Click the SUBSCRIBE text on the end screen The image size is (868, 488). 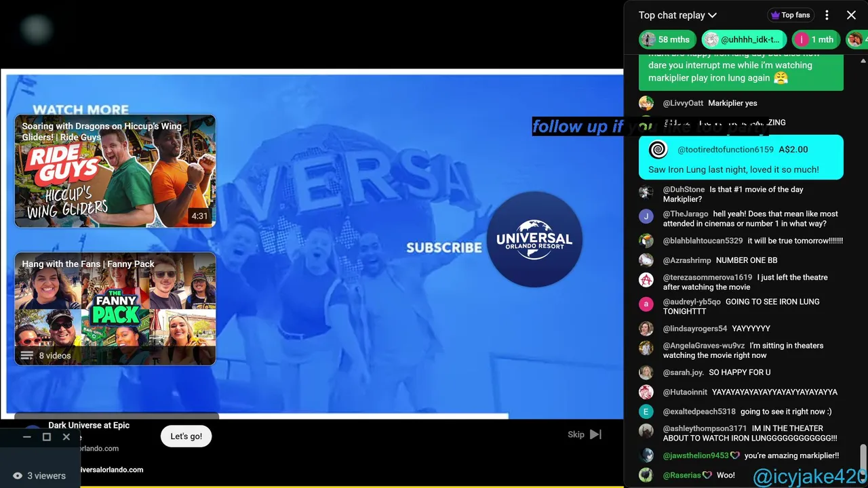pos(444,248)
